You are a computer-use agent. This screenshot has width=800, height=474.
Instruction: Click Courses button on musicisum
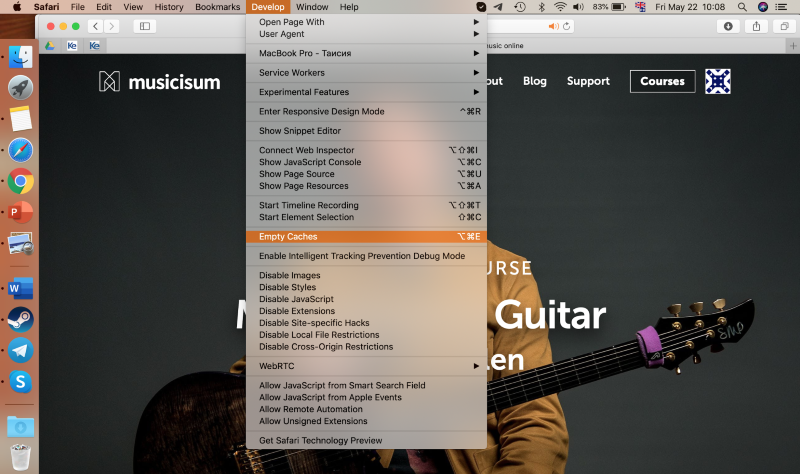click(x=662, y=81)
